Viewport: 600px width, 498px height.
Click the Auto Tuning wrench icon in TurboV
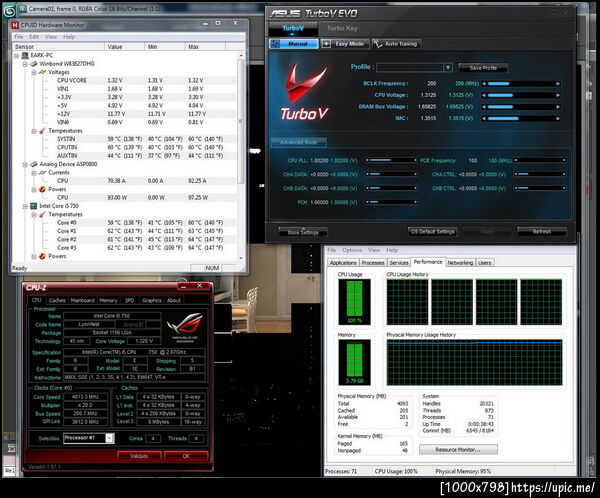coord(378,44)
